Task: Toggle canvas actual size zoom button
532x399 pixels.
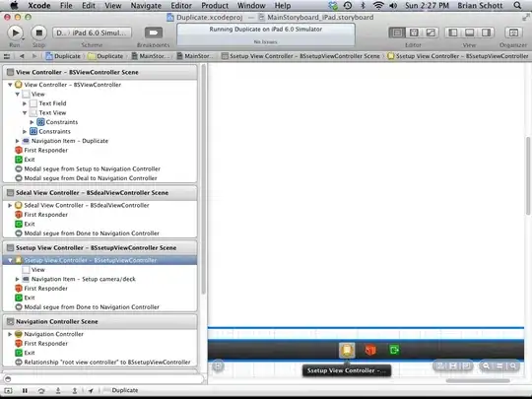Action: click(x=499, y=366)
